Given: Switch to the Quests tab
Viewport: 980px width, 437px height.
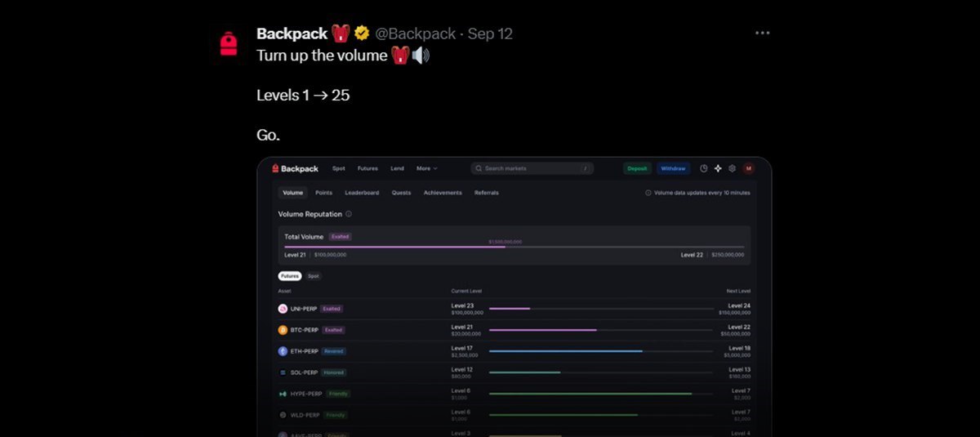Looking at the screenshot, I should (x=401, y=193).
